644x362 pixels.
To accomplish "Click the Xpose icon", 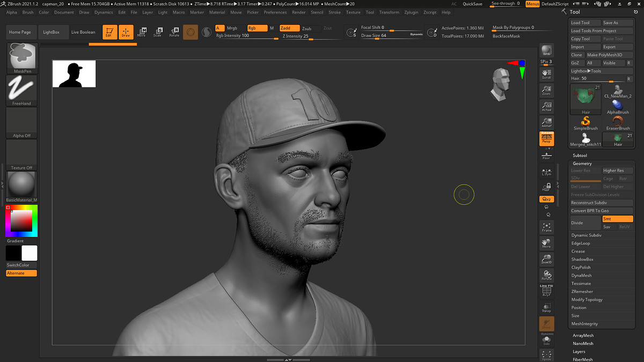I will coord(546,355).
